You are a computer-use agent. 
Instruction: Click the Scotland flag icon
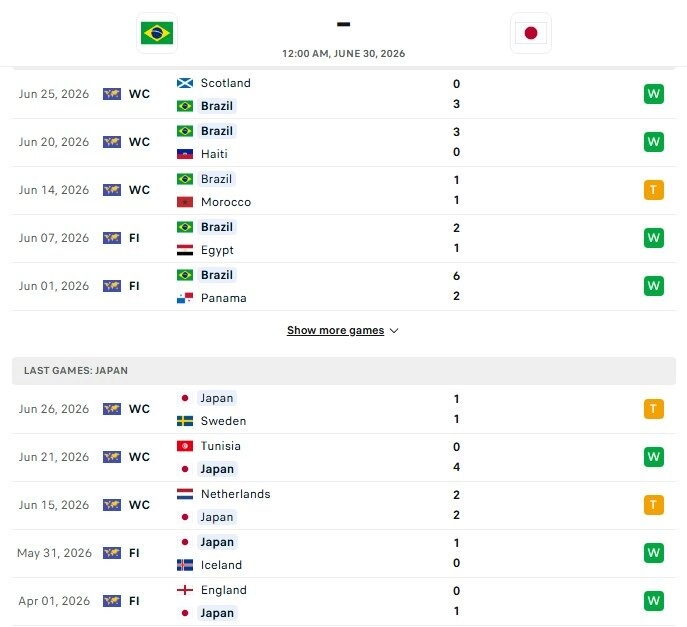184,83
